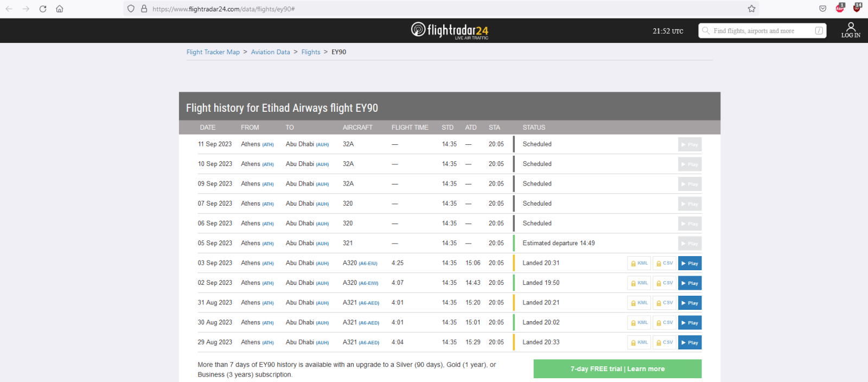868x382 pixels.
Task: Download CSV for 31 Aug 2023 flight
Action: (665, 303)
